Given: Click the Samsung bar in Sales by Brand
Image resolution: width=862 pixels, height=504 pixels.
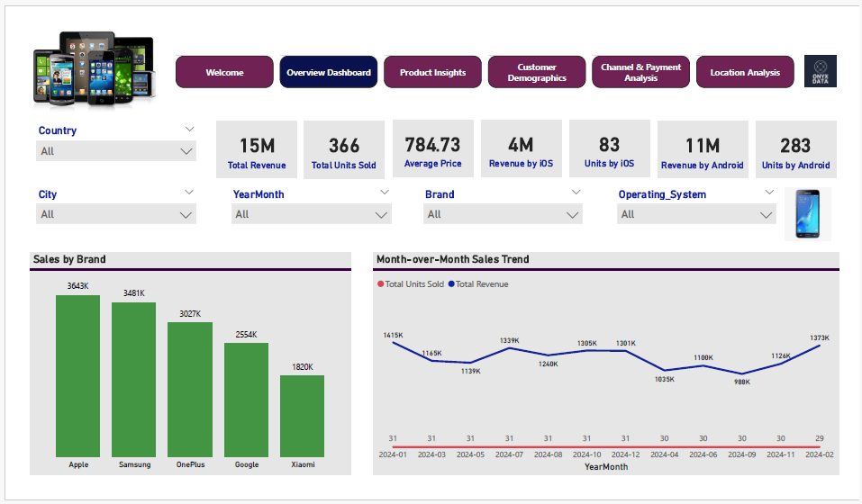Looking at the screenshot, I should point(133,380).
